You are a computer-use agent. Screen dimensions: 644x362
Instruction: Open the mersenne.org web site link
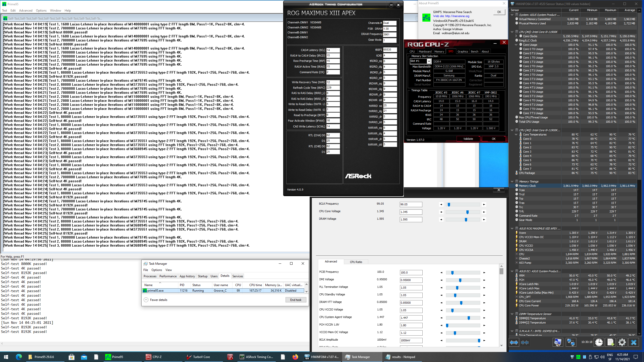457,16
